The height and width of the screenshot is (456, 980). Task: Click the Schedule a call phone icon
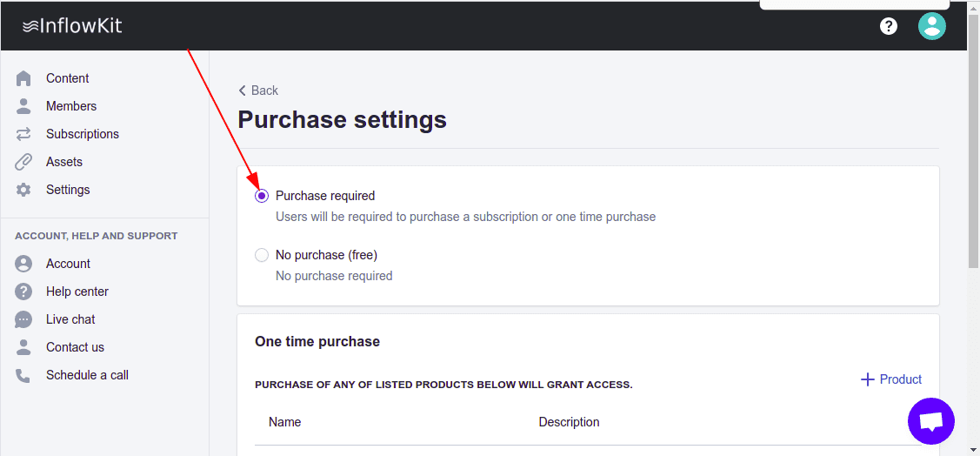pos(23,375)
